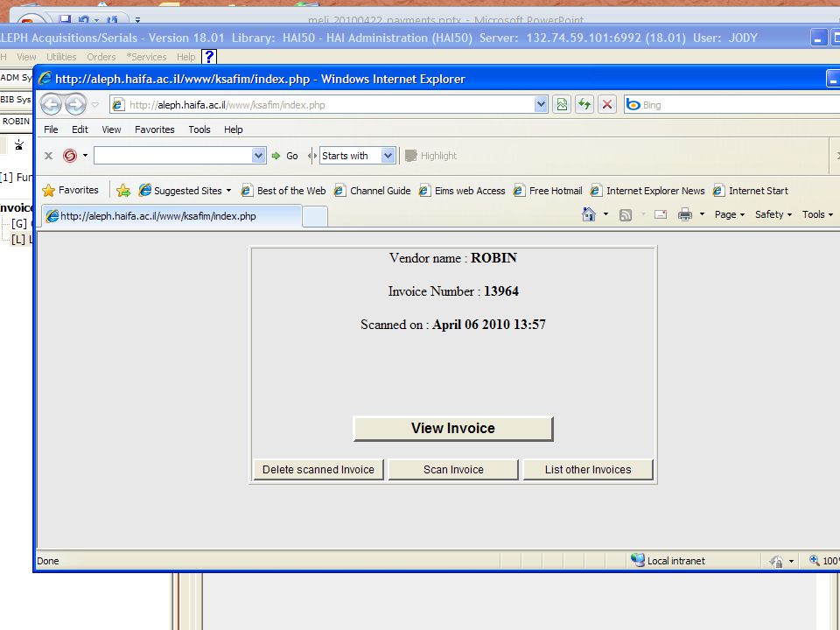
Task: Open the File menu in Internet Explorer
Action: [51, 129]
